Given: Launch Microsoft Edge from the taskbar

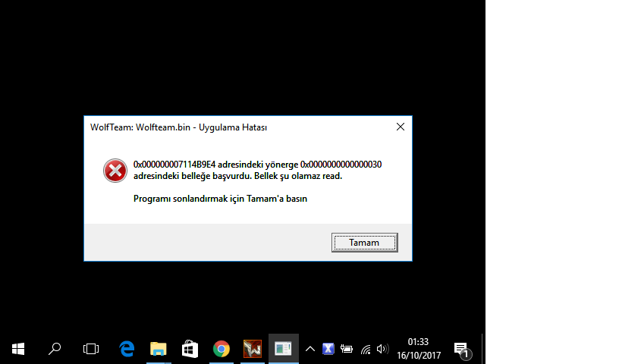Looking at the screenshot, I should [127, 349].
